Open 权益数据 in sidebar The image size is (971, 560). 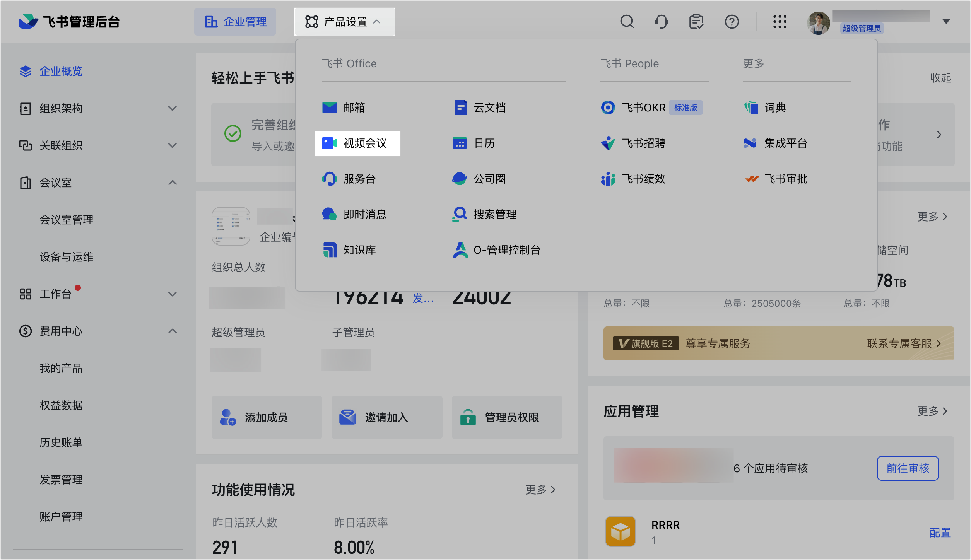(x=61, y=405)
